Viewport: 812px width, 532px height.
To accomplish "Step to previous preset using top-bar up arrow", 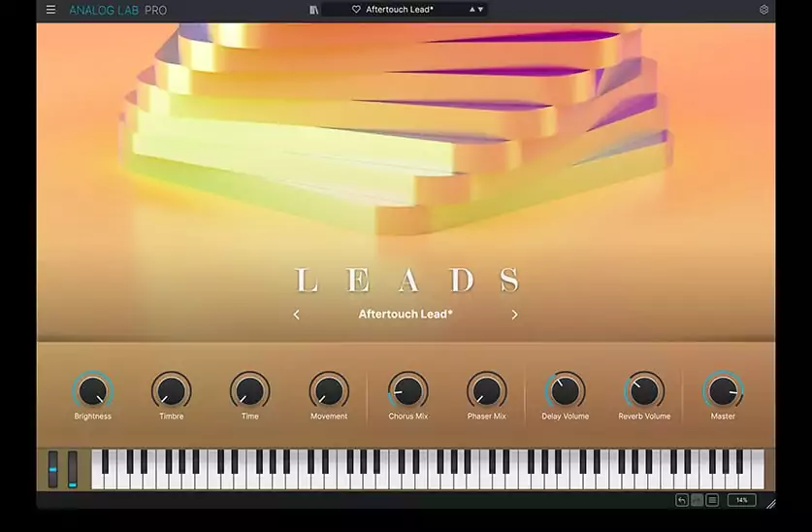I will point(471,10).
